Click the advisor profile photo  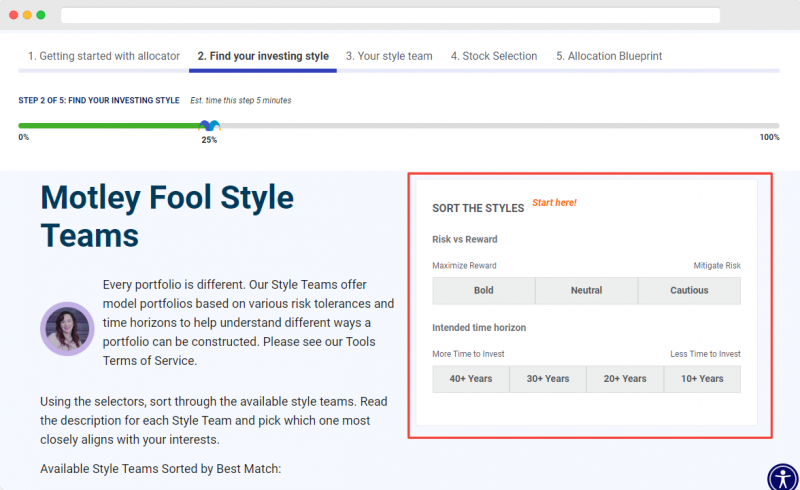click(67, 329)
